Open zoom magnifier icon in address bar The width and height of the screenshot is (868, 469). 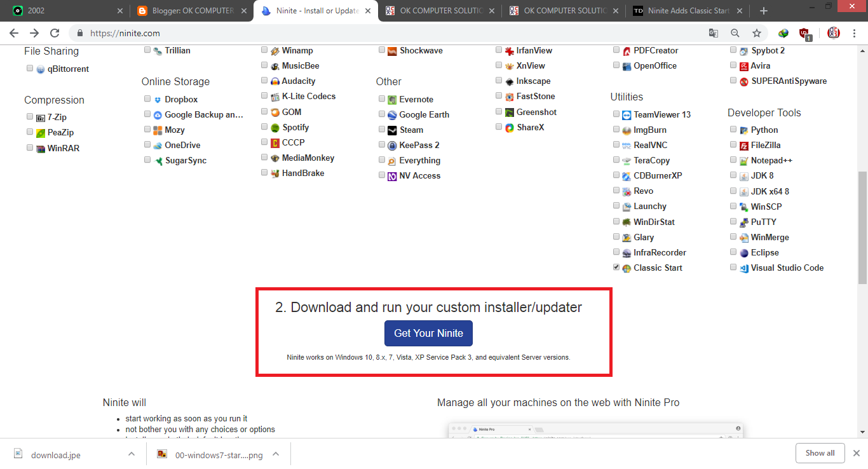(x=735, y=33)
